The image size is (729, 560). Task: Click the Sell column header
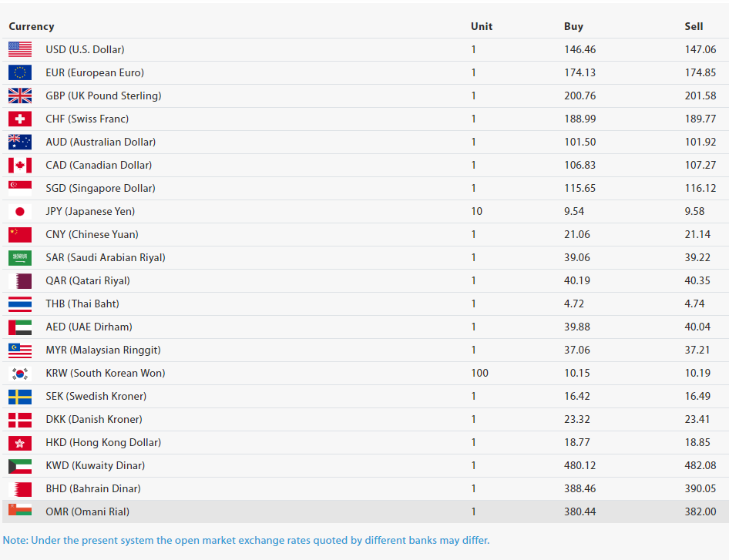pos(694,26)
